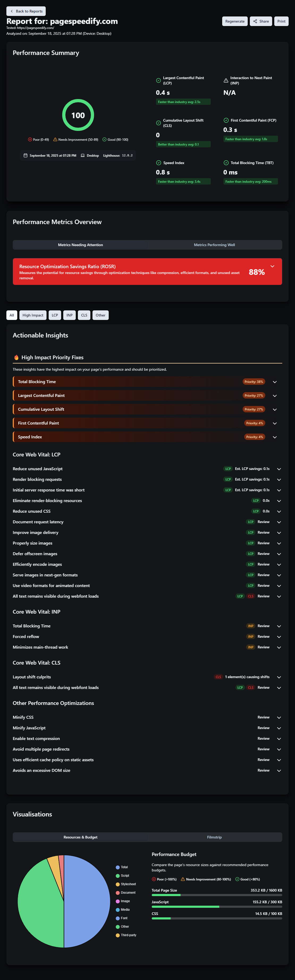The height and width of the screenshot is (980, 295).
Task: Toggle the INP filter pill
Action: click(x=69, y=315)
